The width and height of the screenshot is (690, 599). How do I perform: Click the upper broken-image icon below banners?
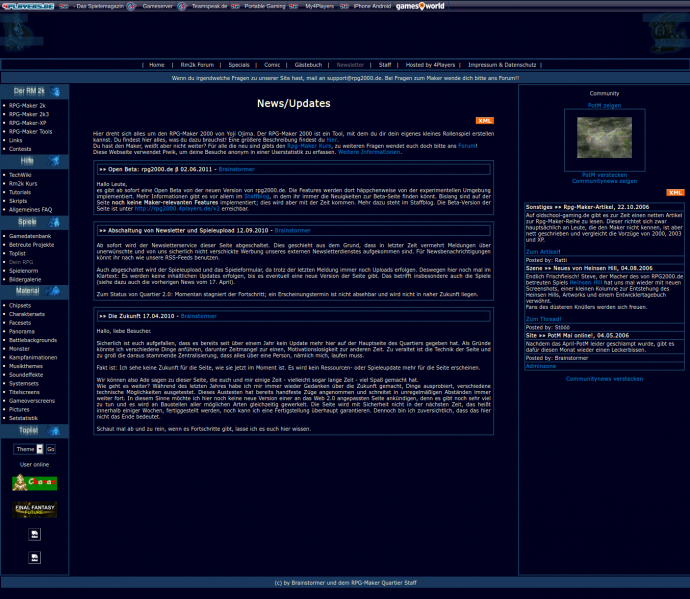pos(34,534)
